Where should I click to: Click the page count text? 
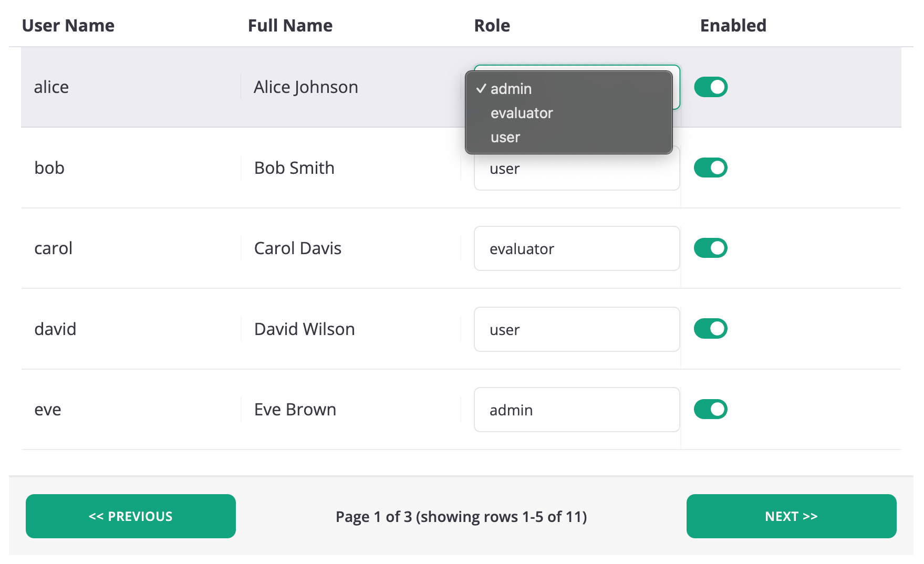461,517
